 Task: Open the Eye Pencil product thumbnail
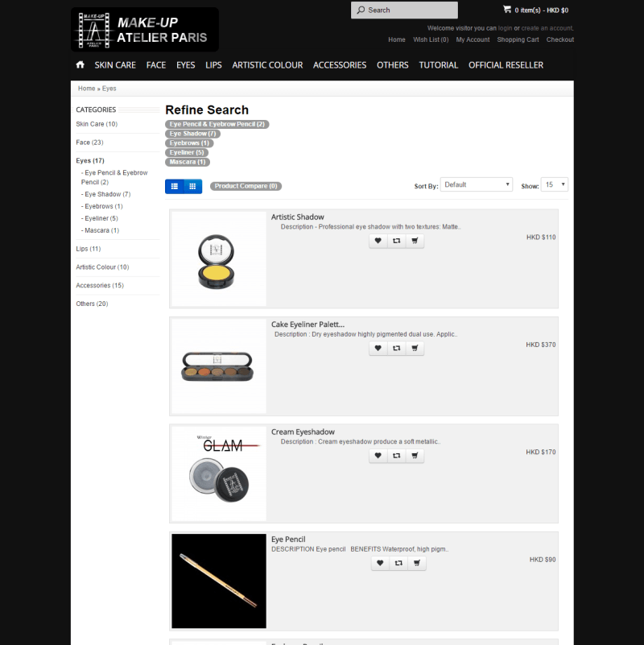pyautogui.click(x=219, y=581)
